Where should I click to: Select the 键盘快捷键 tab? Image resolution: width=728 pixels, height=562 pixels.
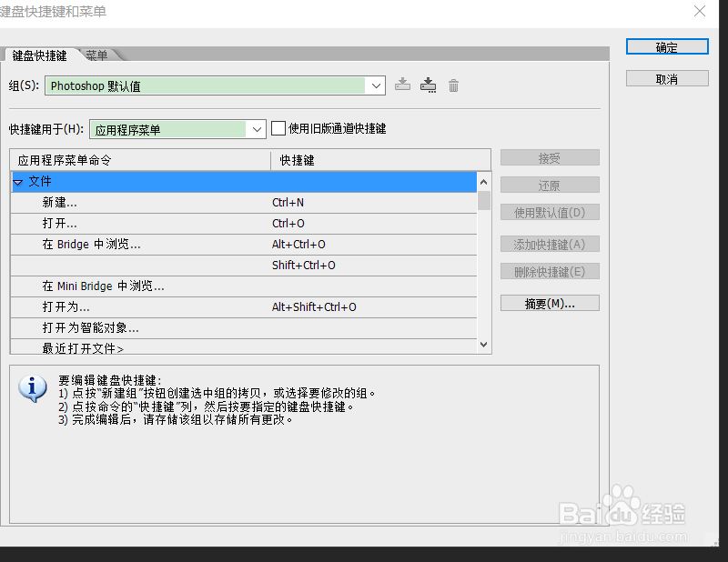[39, 55]
